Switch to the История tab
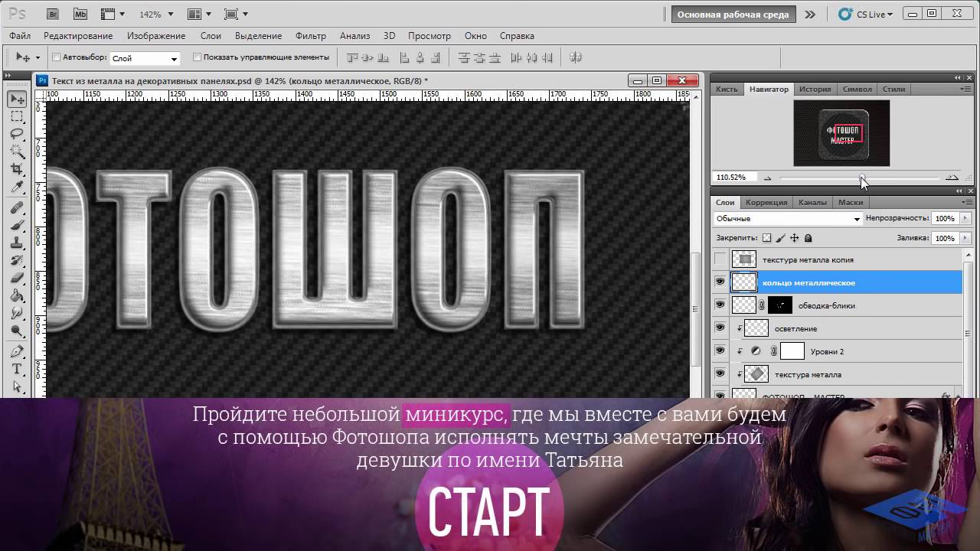 pos(815,90)
